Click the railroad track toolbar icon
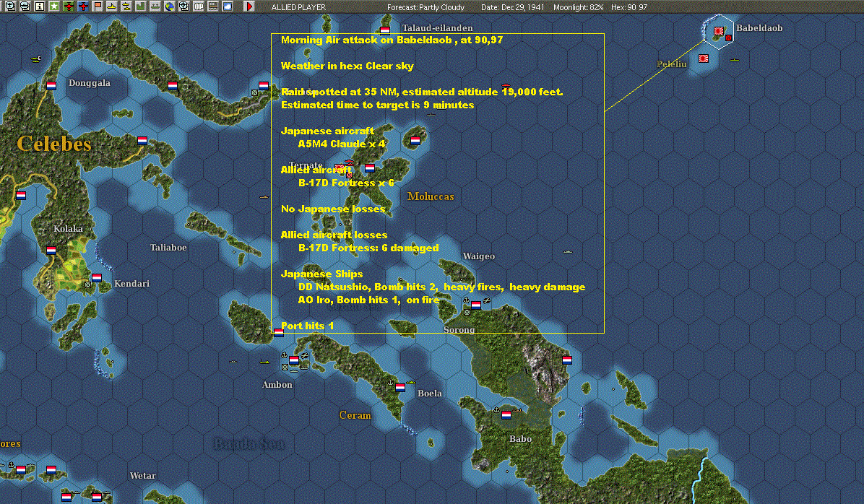This screenshot has width=864, height=504. (212, 6)
